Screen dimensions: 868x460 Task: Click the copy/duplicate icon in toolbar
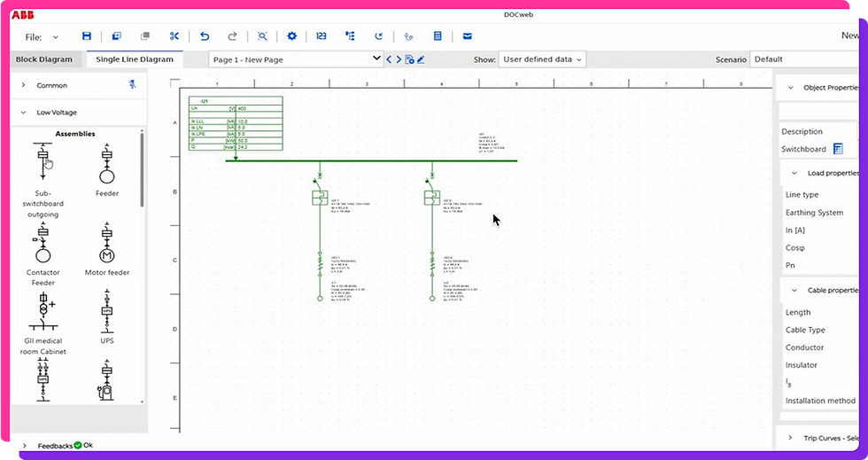coord(116,36)
